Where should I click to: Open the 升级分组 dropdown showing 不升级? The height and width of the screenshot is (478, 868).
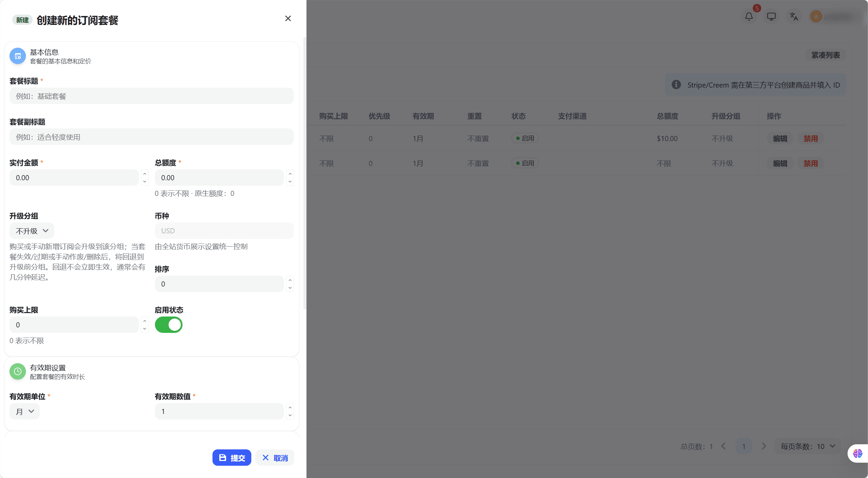32,231
